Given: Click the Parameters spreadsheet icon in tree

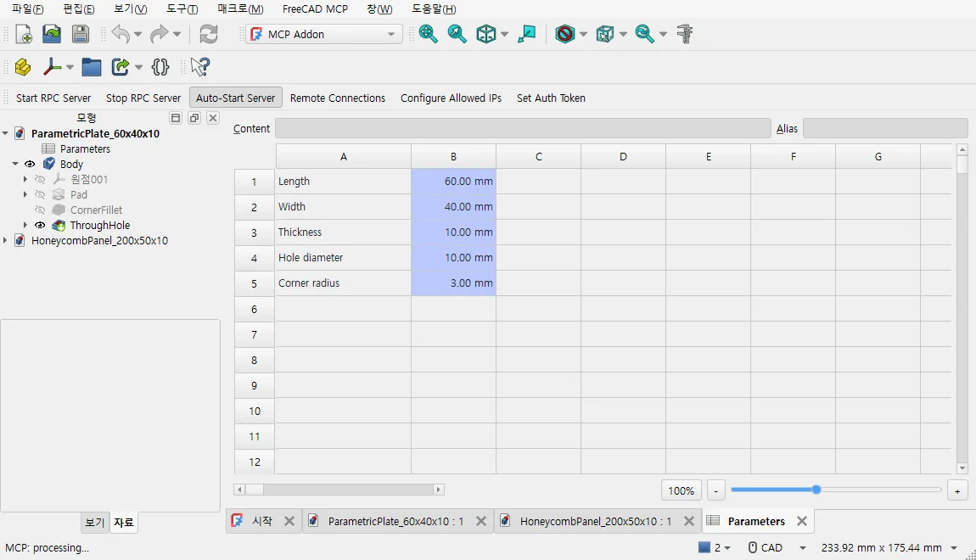Looking at the screenshot, I should [x=48, y=148].
